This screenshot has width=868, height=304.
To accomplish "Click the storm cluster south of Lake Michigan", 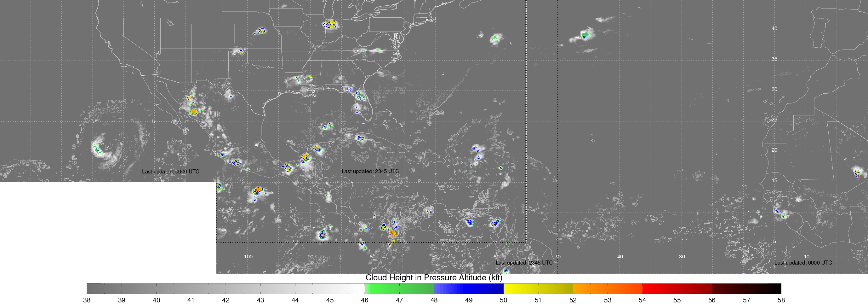I will click(330, 24).
